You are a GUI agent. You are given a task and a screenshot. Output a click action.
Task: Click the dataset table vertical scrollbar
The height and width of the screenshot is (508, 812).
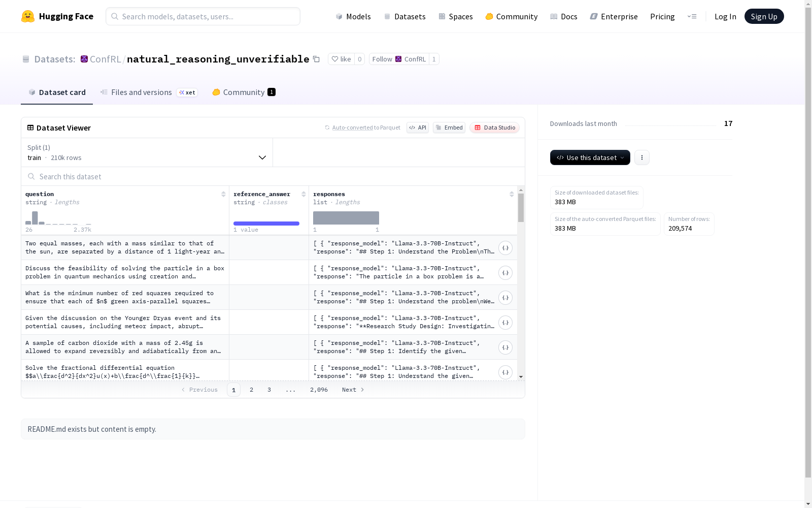tap(521, 208)
